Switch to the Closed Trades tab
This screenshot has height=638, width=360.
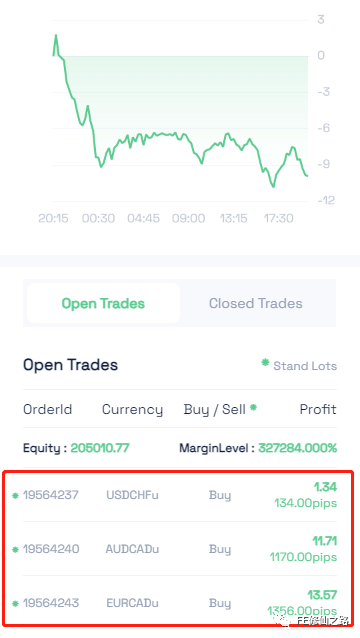(255, 303)
